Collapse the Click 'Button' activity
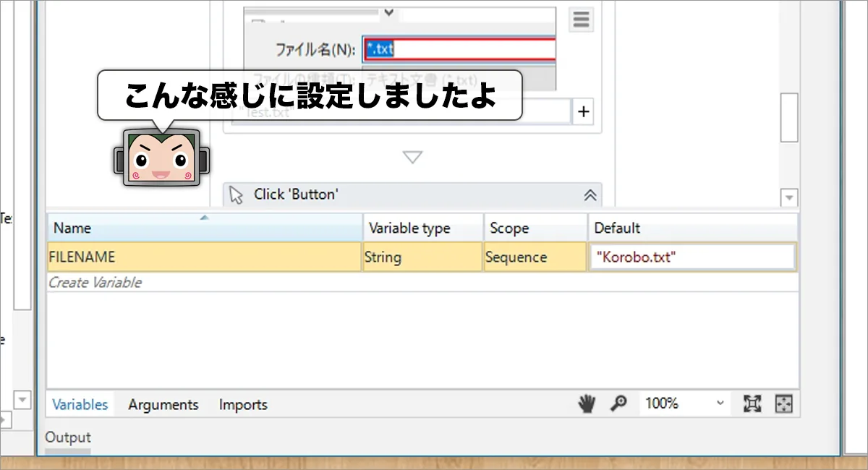The width and height of the screenshot is (868, 470). [590, 195]
